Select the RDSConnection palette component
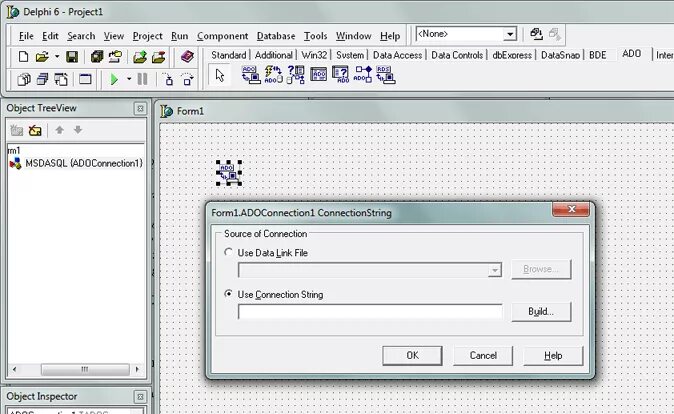The width and height of the screenshot is (674, 414). coord(386,75)
